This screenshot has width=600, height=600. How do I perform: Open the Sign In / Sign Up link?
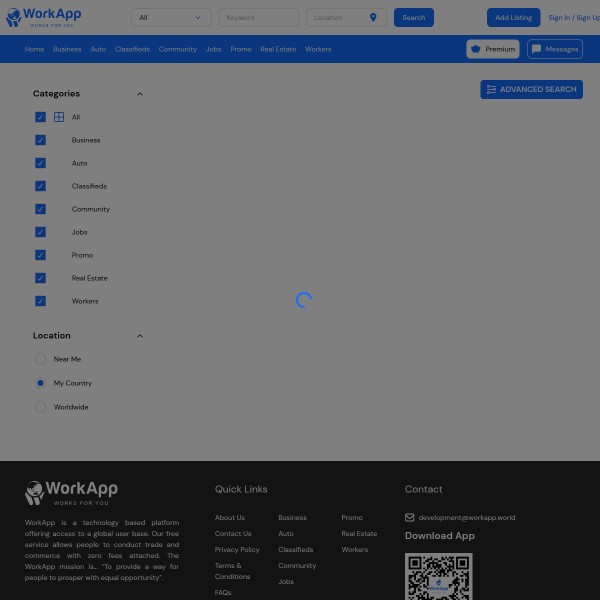(x=574, y=18)
